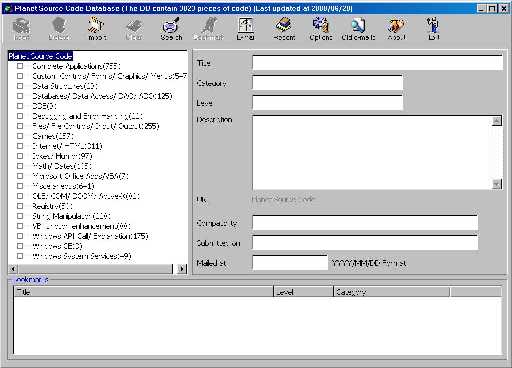Sort bookmarks by the Category column header
The image size is (512, 368).
pyautogui.click(x=391, y=292)
